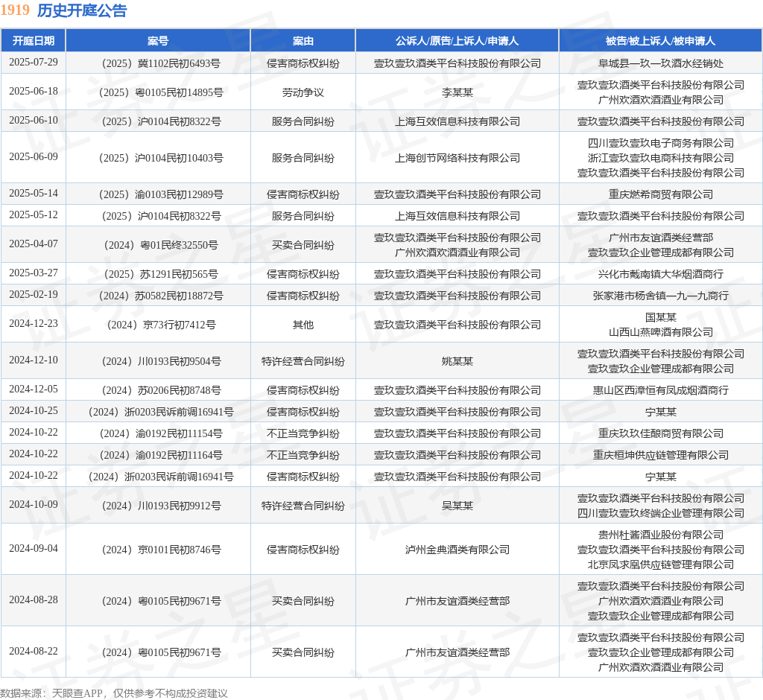The width and height of the screenshot is (763, 700).
Task: Click case (2024)京73行初7412号
Action: click(x=161, y=325)
